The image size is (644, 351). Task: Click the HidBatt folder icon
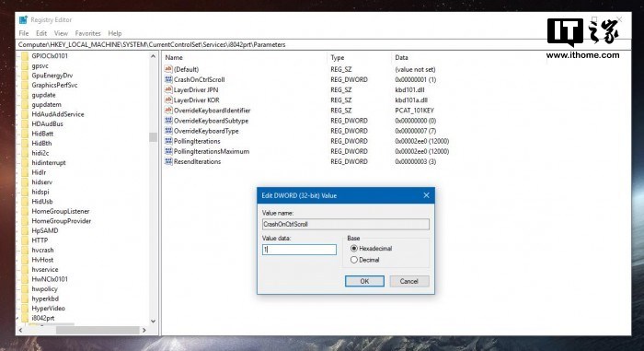tap(25, 134)
